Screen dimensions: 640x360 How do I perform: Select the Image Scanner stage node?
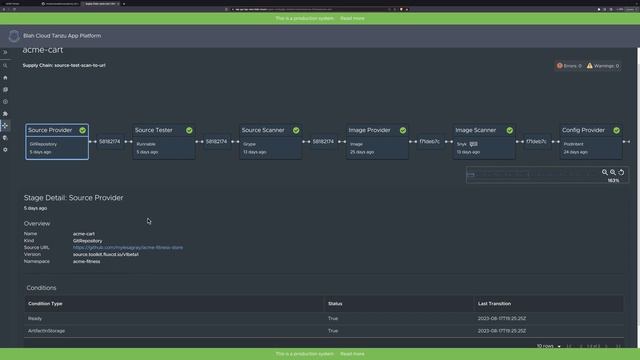484,142
